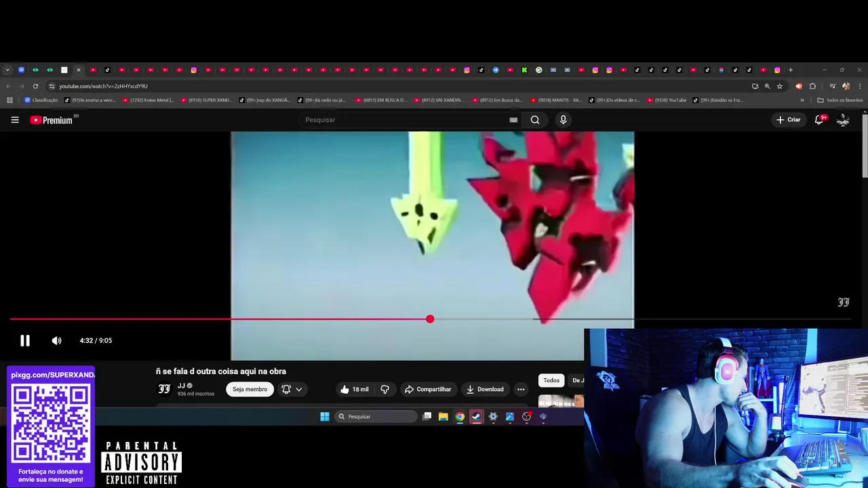Viewport: 868px width, 488px height.
Task: Open File Explorer from the taskbar
Action: coord(443,417)
